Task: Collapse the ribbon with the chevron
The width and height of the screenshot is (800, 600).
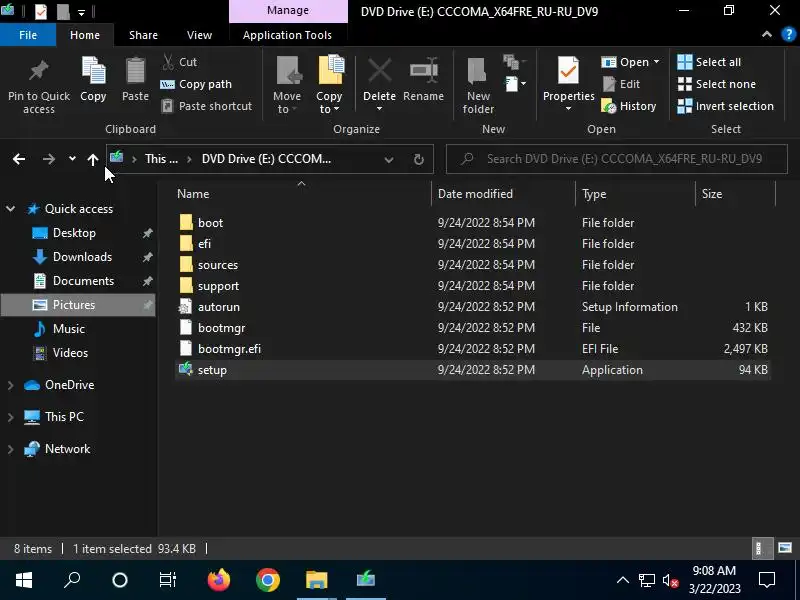Action: (x=766, y=34)
